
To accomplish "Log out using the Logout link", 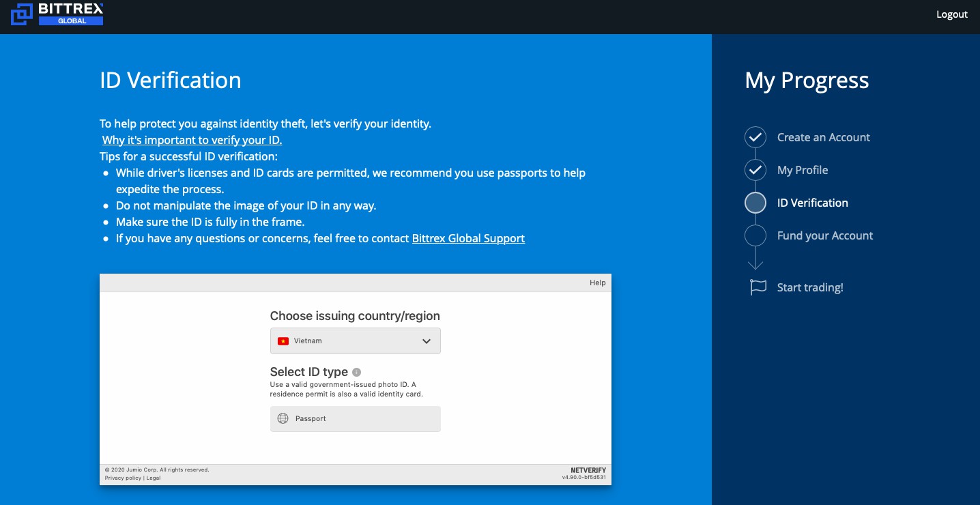I will [x=951, y=14].
